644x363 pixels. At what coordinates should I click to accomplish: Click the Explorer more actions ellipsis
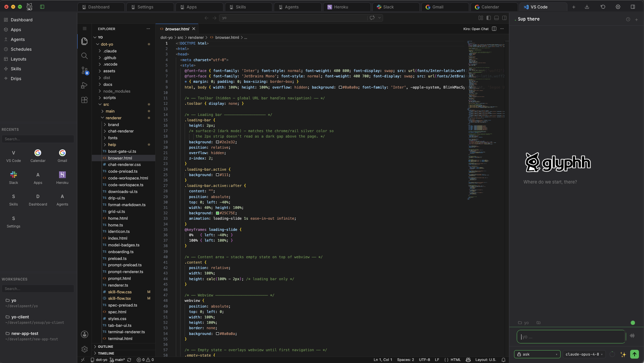point(148,29)
